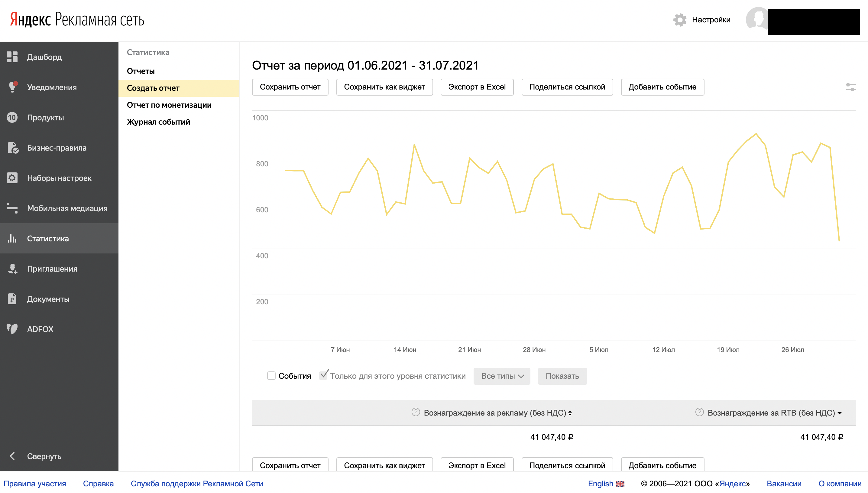868x493 pixels.
Task: Click the UK flag next to English
Action: coord(620,484)
